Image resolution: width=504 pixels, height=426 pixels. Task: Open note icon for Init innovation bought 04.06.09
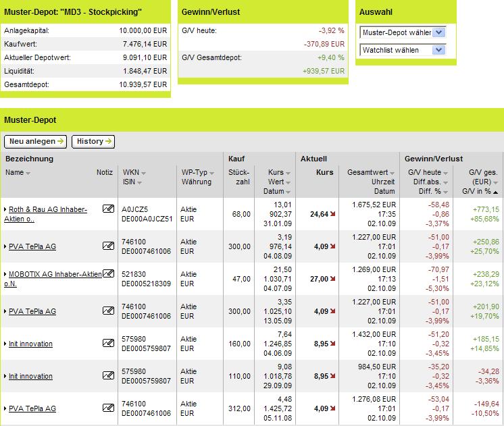(x=108, y=343)
